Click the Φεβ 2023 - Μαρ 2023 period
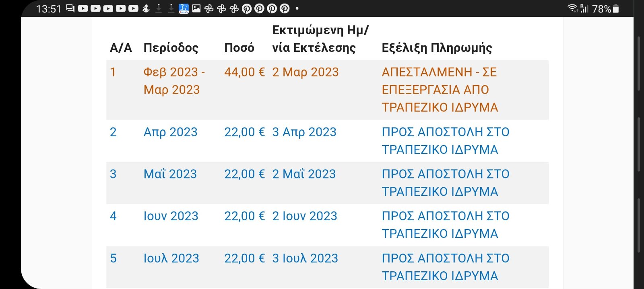644x289 pixels. click(x=174, y=81)
